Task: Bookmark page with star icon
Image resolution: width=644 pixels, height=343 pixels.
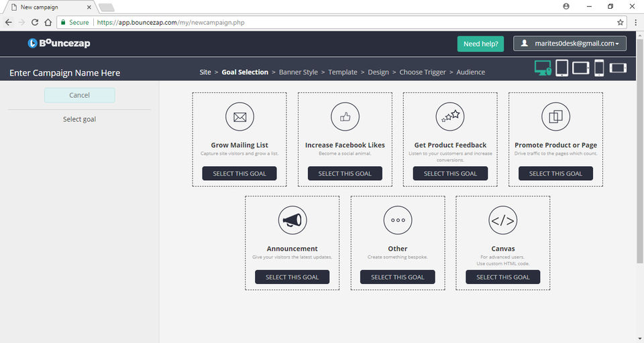Action: coord(620,23)
